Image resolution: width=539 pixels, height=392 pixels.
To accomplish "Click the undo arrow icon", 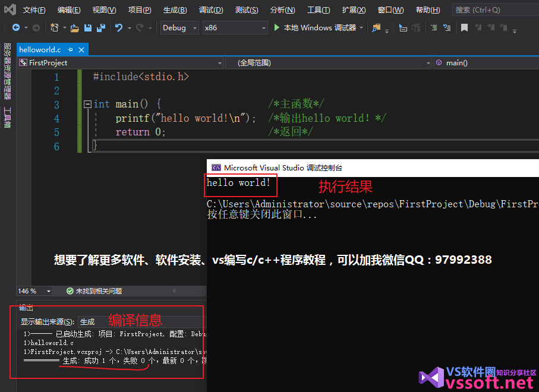I will coord(119,27).
